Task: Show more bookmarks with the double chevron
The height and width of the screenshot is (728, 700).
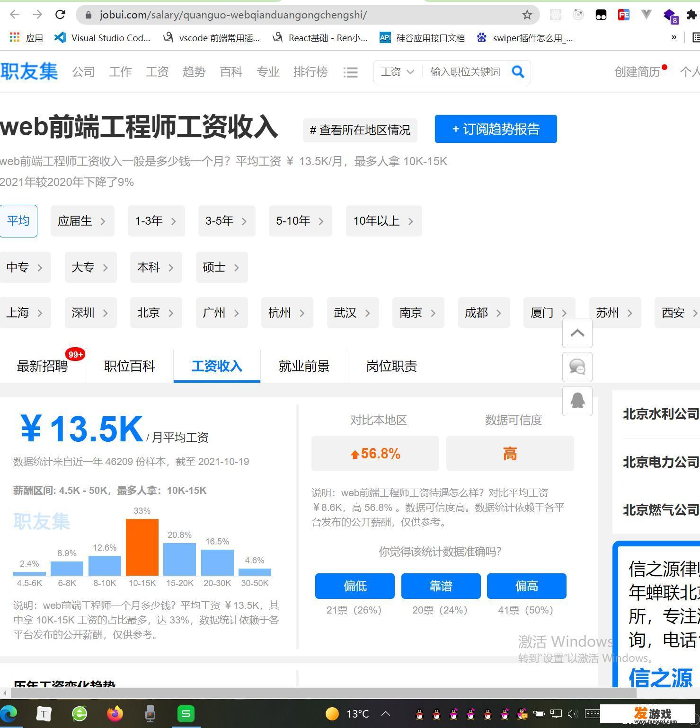Action: point(674,37)
